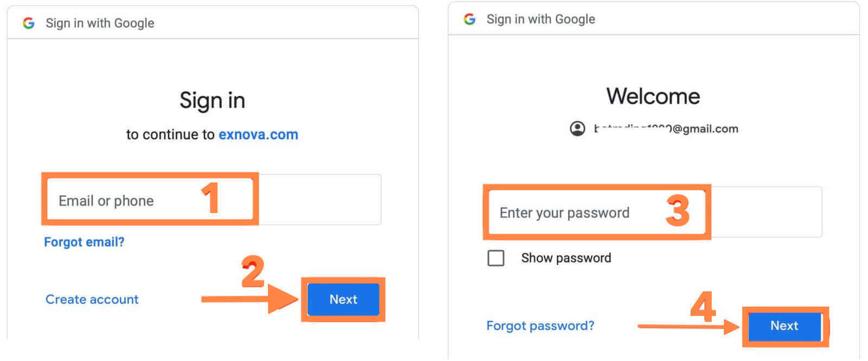Check the Show password checkbox

click(x=496, y=258)
